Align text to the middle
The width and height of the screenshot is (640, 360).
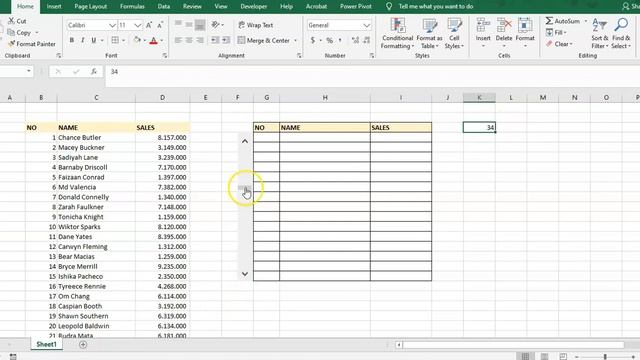point(189,25)
